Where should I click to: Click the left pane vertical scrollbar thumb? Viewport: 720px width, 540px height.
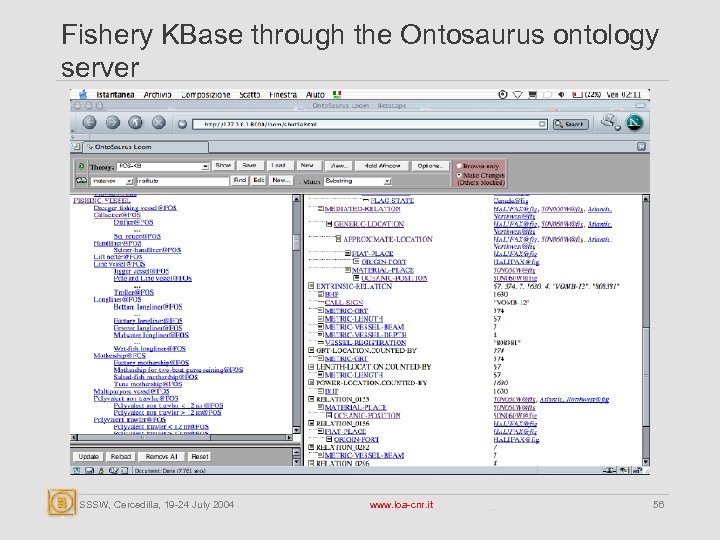296,242
